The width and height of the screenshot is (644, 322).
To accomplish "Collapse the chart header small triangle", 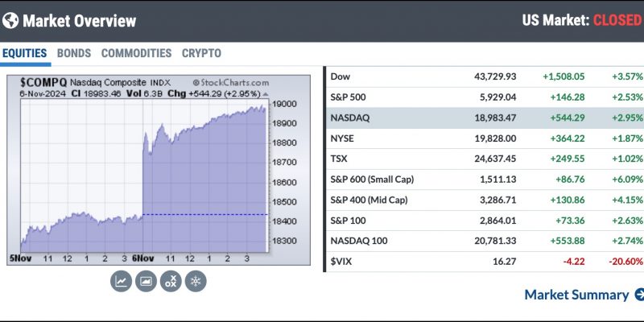I will click(x=266, y=94).
